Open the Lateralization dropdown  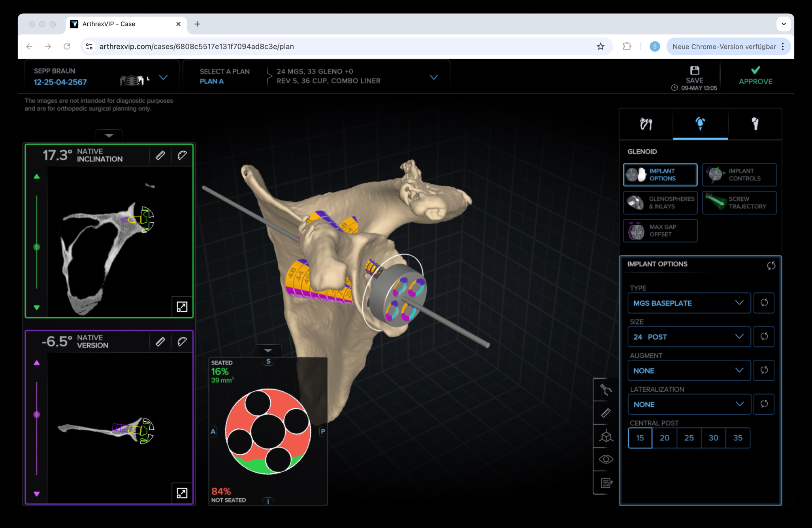tap(689, 404)
